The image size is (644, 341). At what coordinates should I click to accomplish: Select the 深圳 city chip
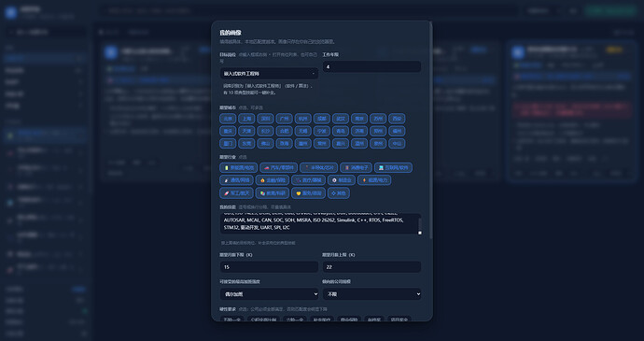(x=265, y=119)
